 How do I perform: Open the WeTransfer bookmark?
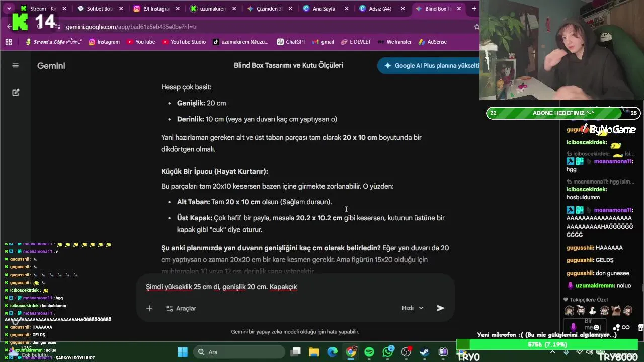click(x=394, y=42)
